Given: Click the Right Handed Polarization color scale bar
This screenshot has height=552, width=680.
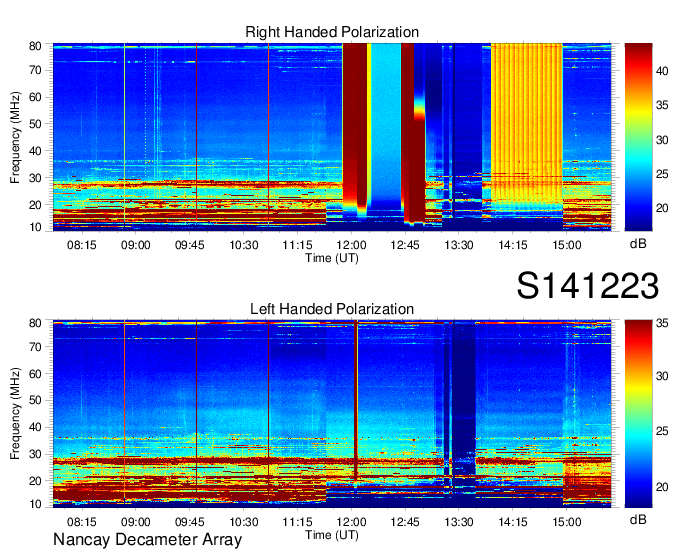Looking at the screenshot, I should point(638,137).
